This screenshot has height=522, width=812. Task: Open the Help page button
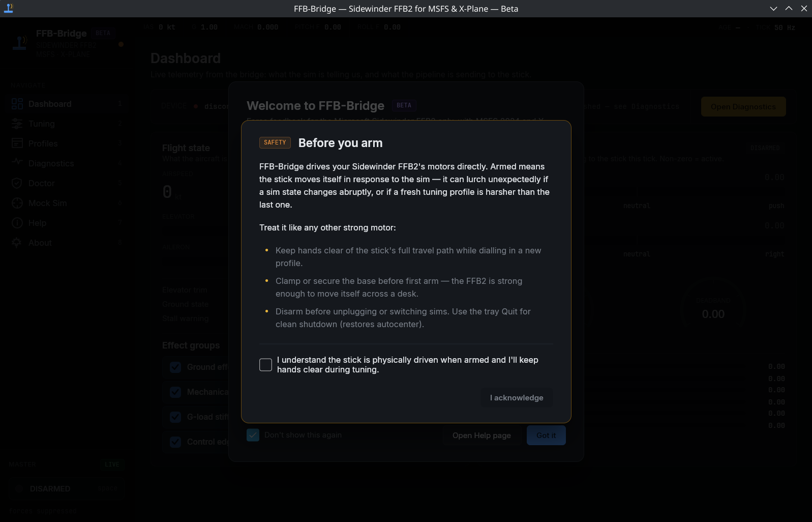click(x=482, y=436)
